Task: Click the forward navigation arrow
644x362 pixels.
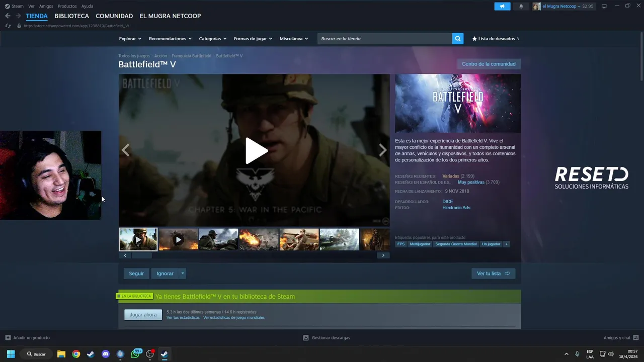Action: point(18,16)
